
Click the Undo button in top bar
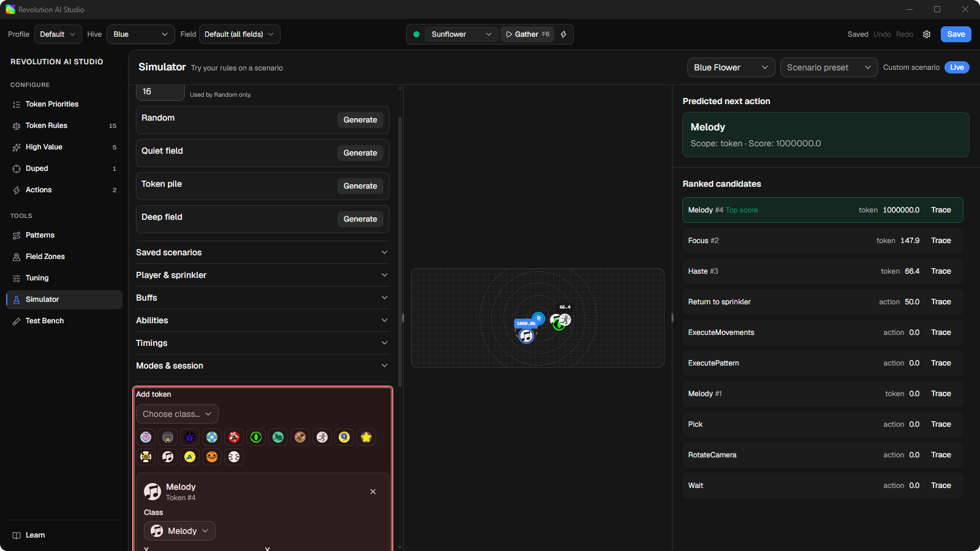click(882, 34)
